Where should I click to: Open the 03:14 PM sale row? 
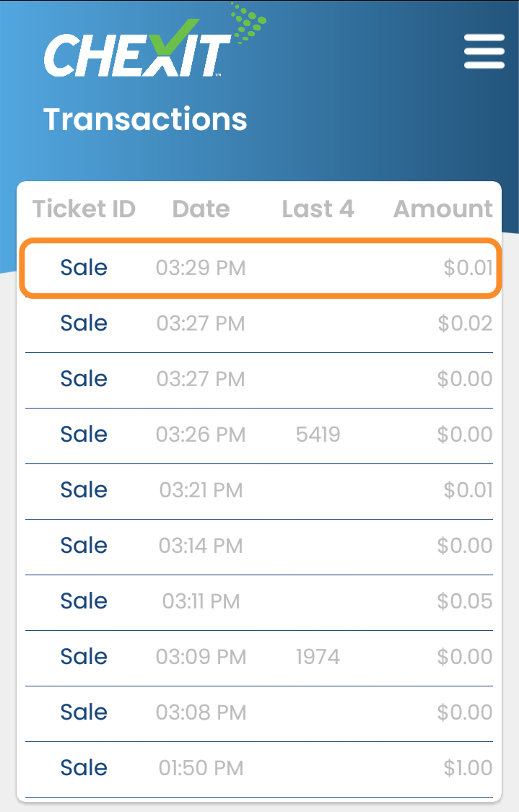click(x=259, y=546)
